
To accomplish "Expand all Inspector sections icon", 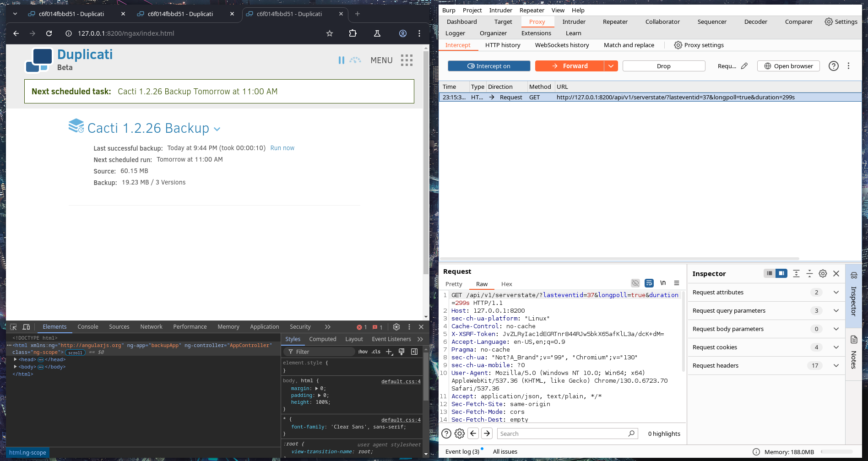I will tap(796, 273).
